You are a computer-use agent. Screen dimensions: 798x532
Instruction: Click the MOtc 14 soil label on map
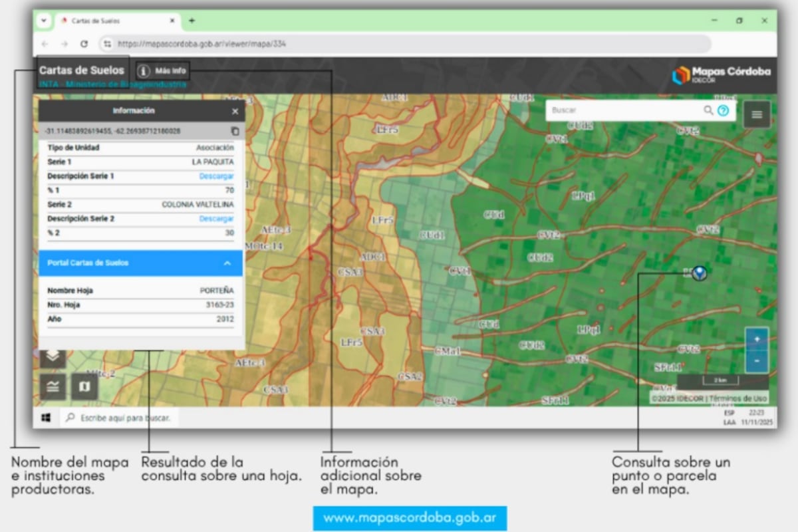pyautogui.click(x=263, y=246)
